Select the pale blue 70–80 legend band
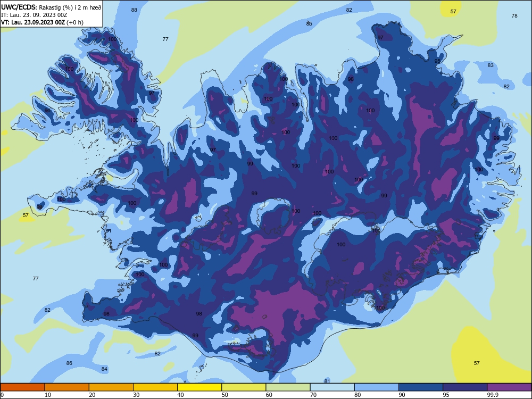 coord(332,387)
